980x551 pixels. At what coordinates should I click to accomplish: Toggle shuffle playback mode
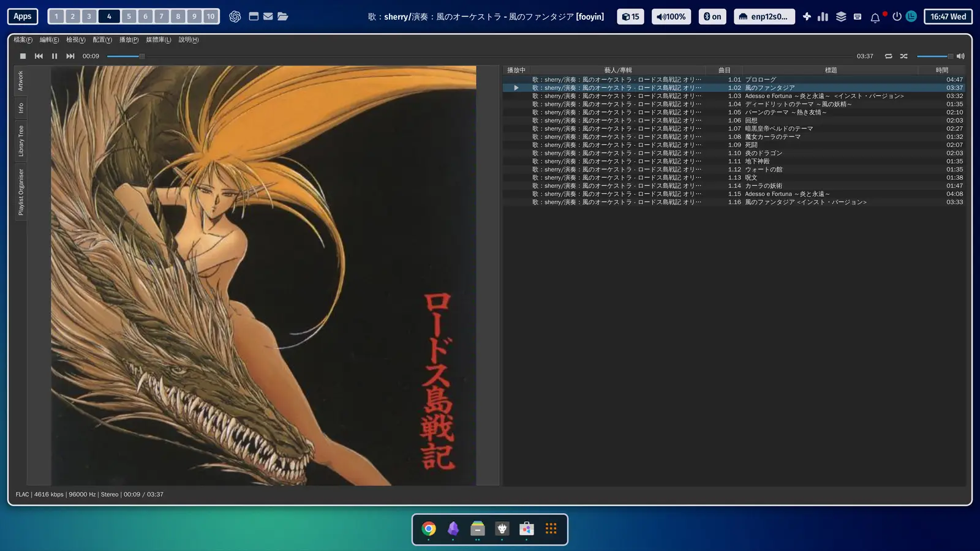[903, 56]
